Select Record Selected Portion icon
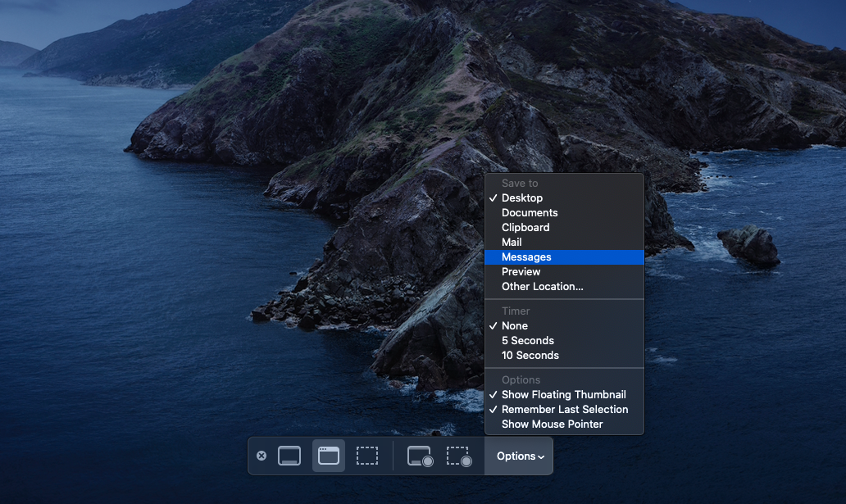Image resolution: width=846 pixels, height=504 pixels. click(459, 456)
